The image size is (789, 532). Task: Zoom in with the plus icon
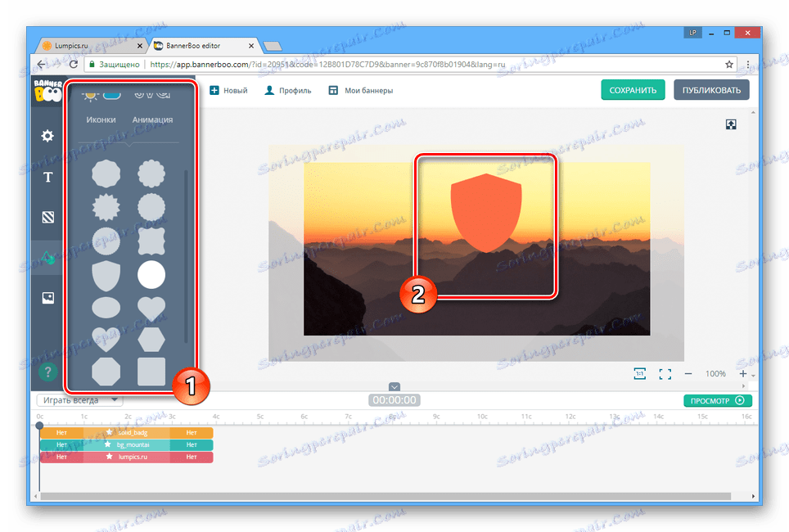(x=742, y=373)
